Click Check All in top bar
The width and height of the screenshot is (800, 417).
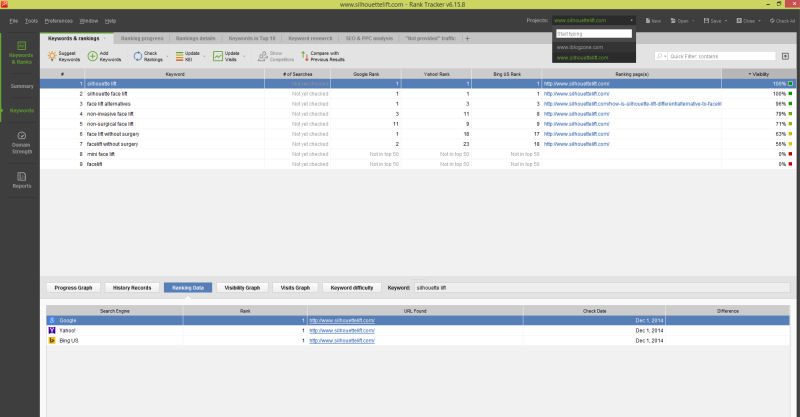pos(782,21)
